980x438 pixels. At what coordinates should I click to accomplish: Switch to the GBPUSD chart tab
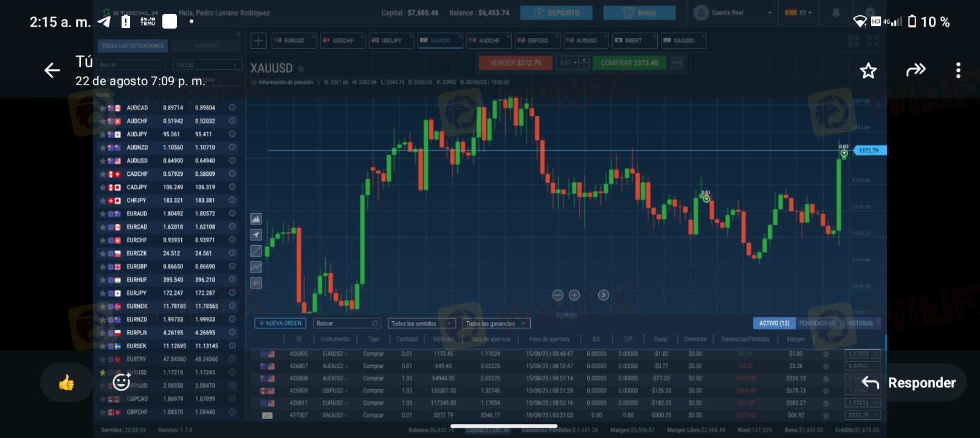536,41
